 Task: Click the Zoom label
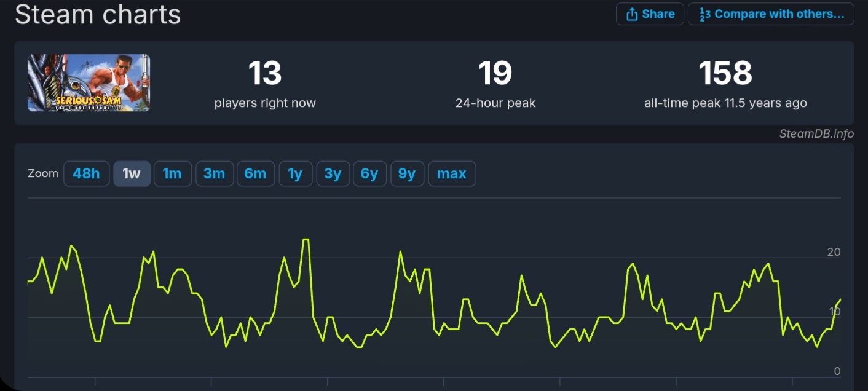pos(43,173)
